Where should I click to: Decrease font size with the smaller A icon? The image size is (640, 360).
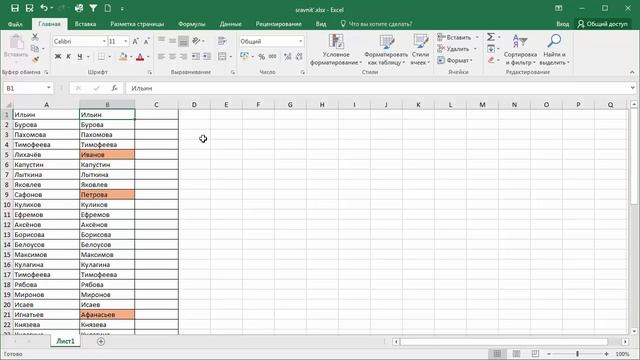147,41
